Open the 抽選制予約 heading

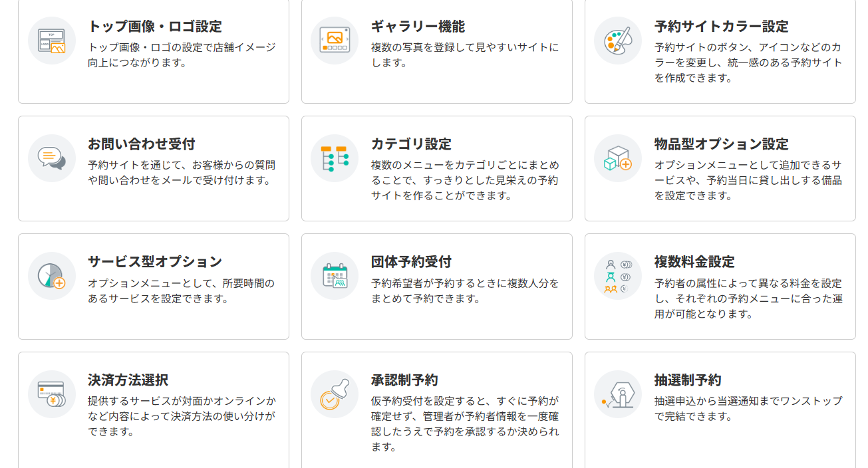(688, 380)
